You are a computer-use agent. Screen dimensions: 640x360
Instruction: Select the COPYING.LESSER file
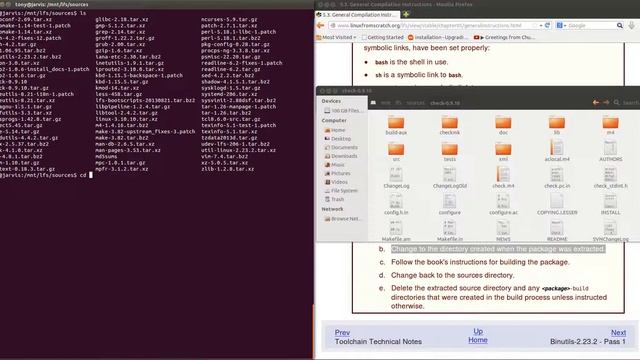pos(557,204)
